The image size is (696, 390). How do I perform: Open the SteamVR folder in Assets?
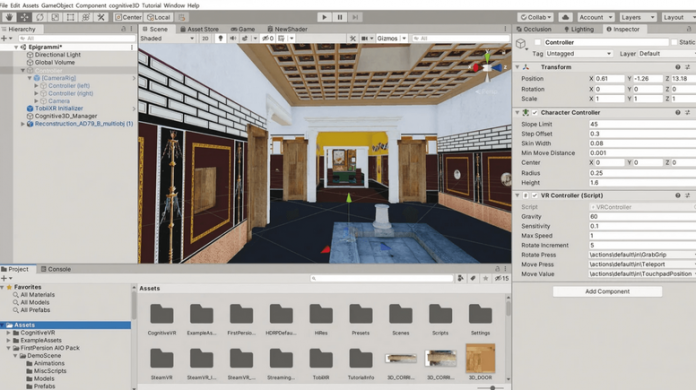click(x=162, y=364)
